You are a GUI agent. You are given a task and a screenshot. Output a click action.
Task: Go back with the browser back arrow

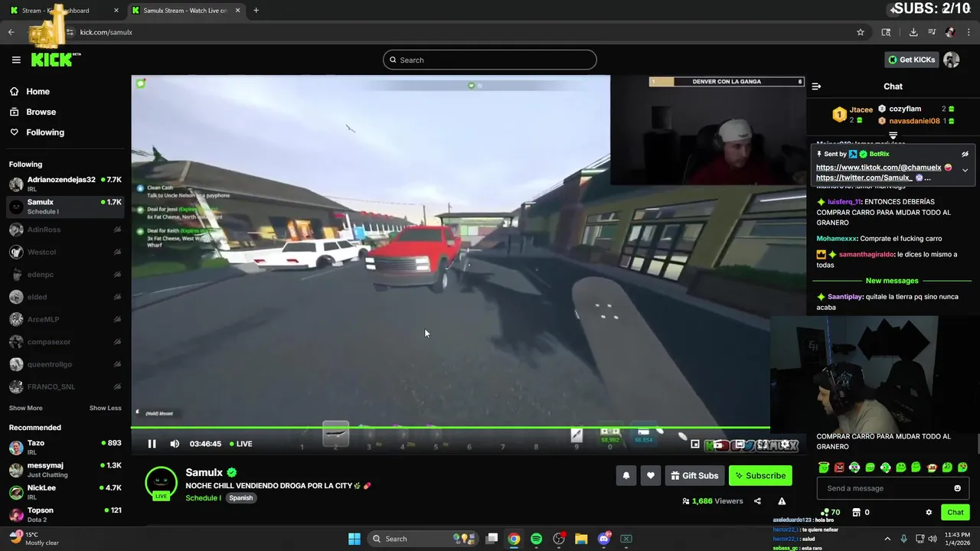[x=11, y=32]
